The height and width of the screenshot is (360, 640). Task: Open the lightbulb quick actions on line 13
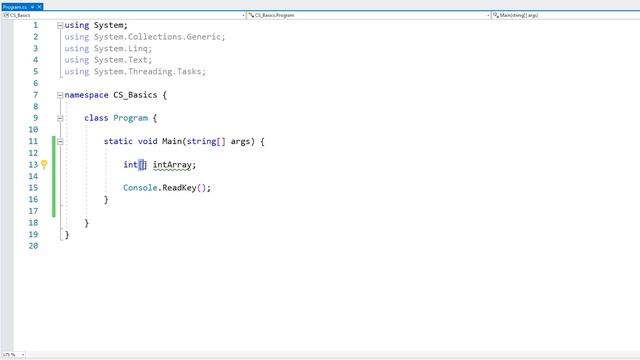(44, 164)
